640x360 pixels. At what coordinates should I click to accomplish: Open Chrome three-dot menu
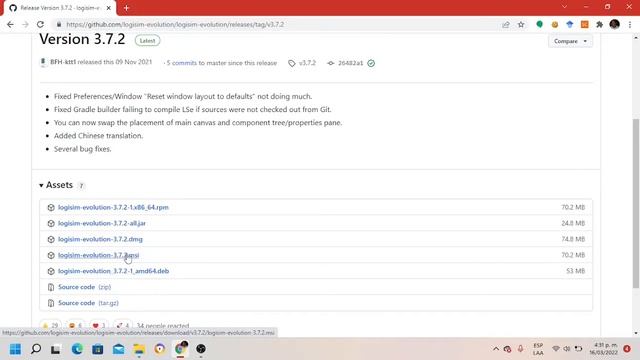click(x=630, y=24)
